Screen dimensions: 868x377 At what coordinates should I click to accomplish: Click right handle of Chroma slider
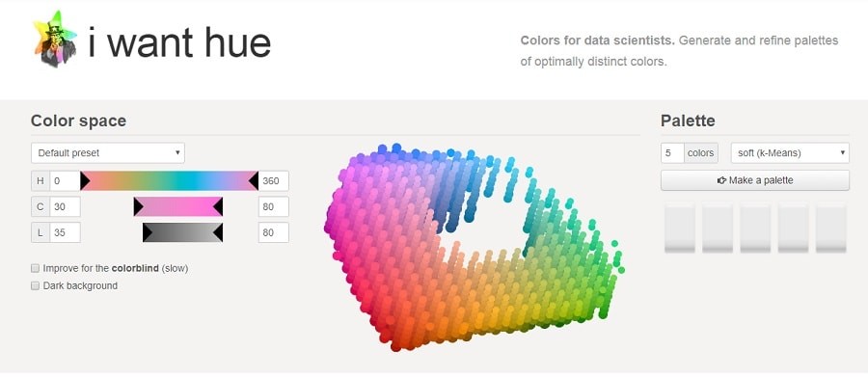pos(218,206)
